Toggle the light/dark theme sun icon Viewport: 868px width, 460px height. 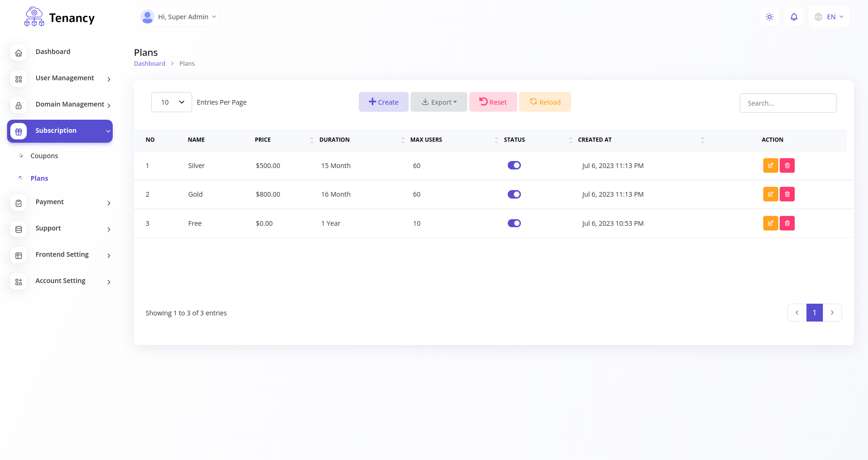pyautogui.click(x=769, y=17)
